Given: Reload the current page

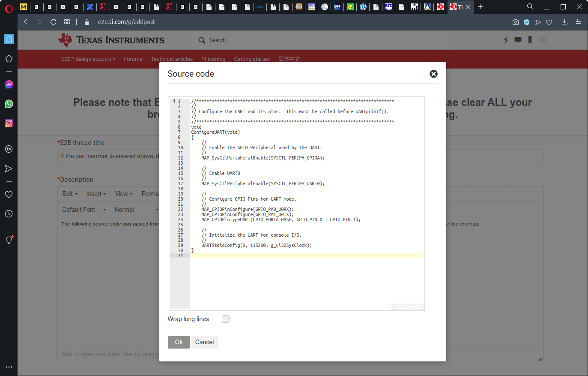Looking at the screenshot, I should [53, 22].
